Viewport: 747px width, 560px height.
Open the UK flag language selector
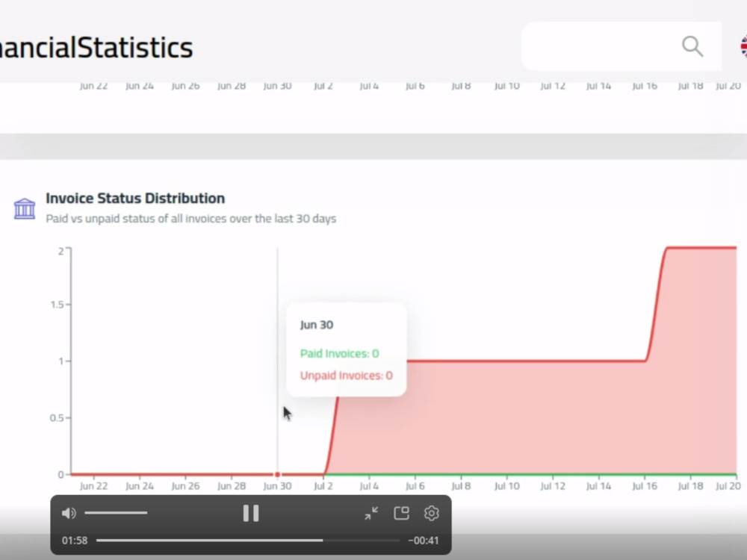pos(743,46)
